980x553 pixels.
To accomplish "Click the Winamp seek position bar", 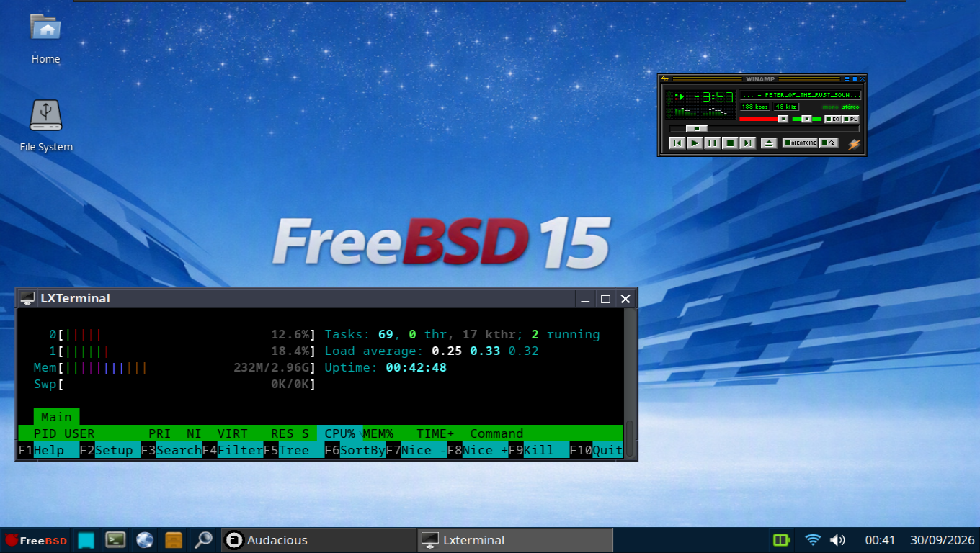I will [x=764, y=129].
